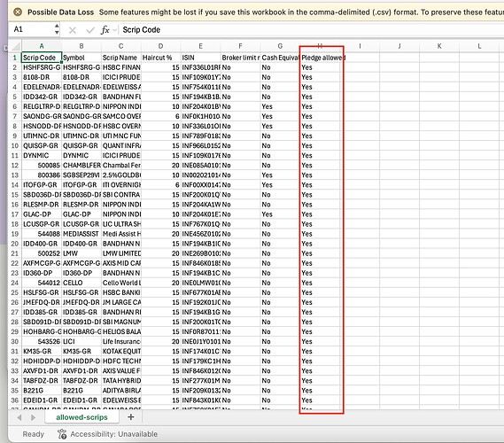The width and height of the screenshot is (504, 443).
Task: Click the 'UTI MNC FUN' scrip name cell
Action: pyautogui.click(x=121, y=136)
